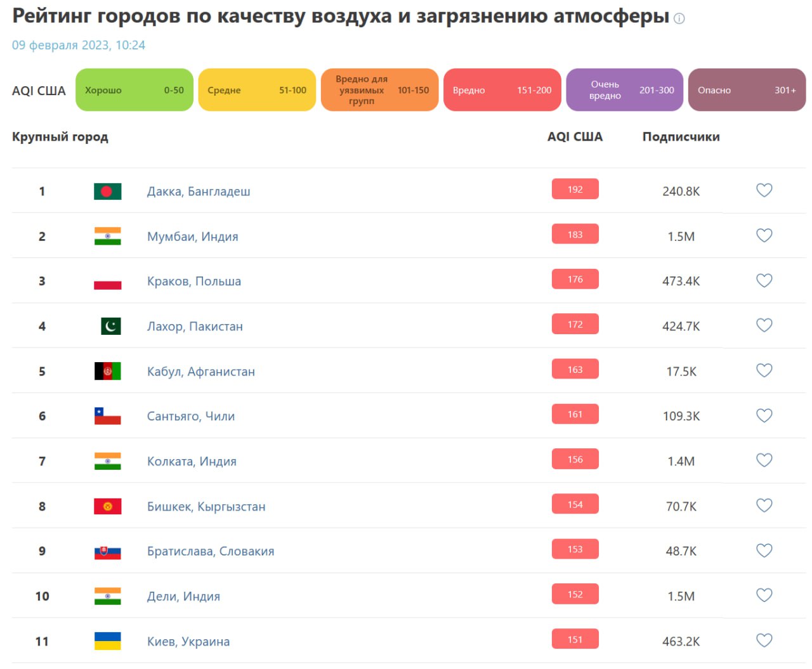Favorite Dhaka with the heart icon
This screenshot has height=669, width=812.
click(764, 190)
